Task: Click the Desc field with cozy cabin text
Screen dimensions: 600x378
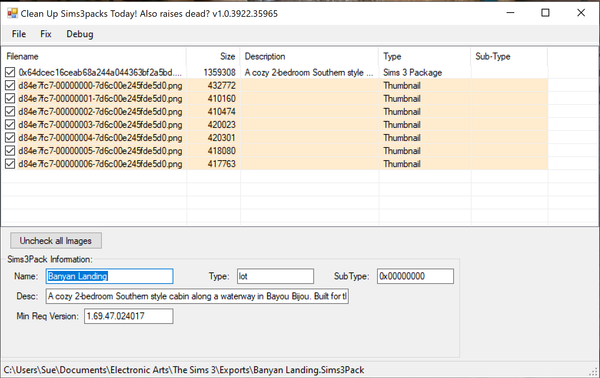Action: 197,296
